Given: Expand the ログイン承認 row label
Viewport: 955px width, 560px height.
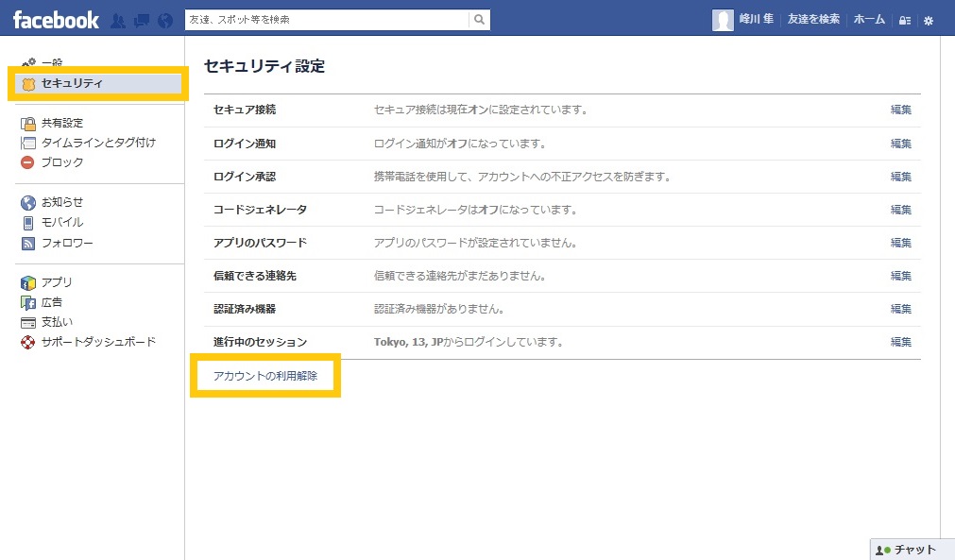Looking at the screenshot, I should (245, 177).
